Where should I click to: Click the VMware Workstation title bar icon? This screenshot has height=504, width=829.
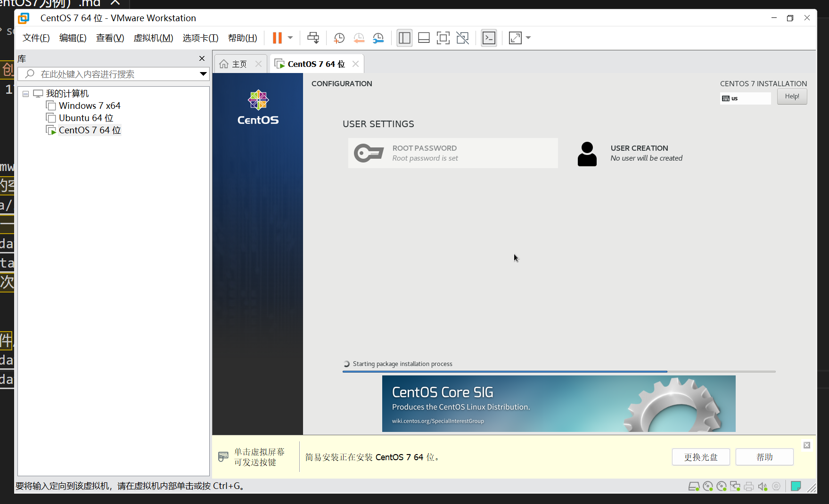24,18
